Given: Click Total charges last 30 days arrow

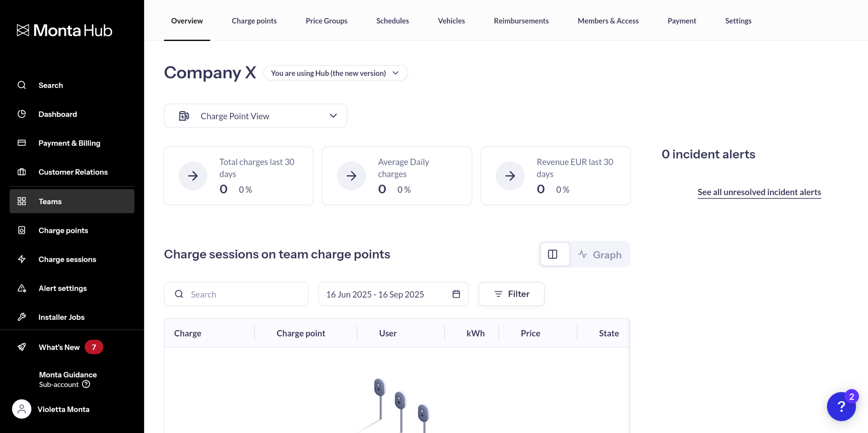Looking at the screenshot, I should pyautogui.click(x=193, y=176).
